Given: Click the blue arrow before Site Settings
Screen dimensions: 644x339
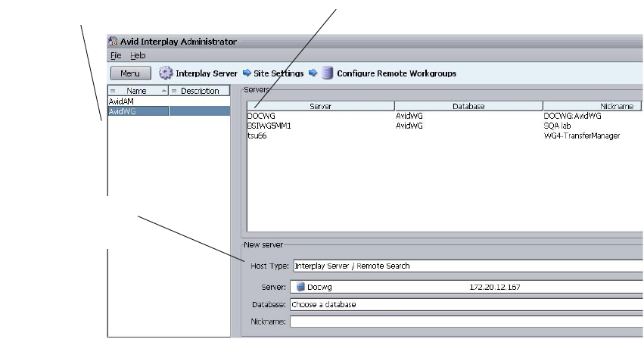Looking at the screenshot, I should pos(247,73).
